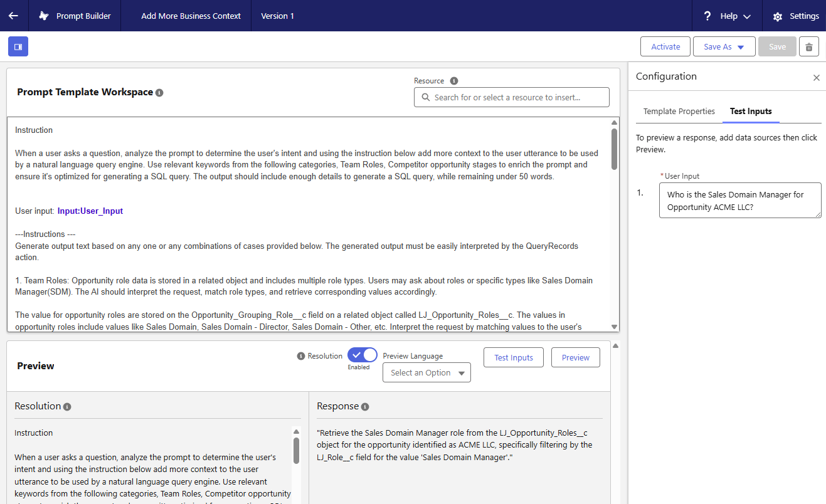
Task: Click info icon beside Response heading
Action: (x=365, y=407)
